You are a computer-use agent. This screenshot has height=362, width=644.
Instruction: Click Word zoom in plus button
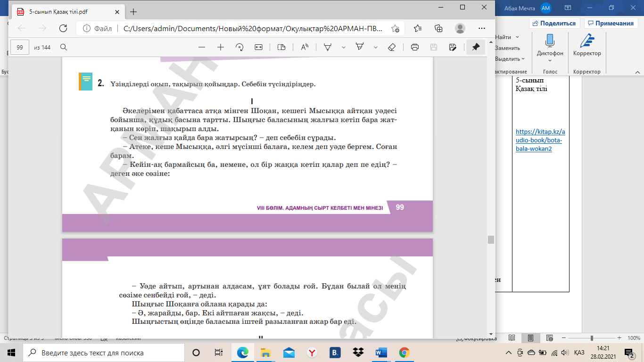[x=619, y=338]
